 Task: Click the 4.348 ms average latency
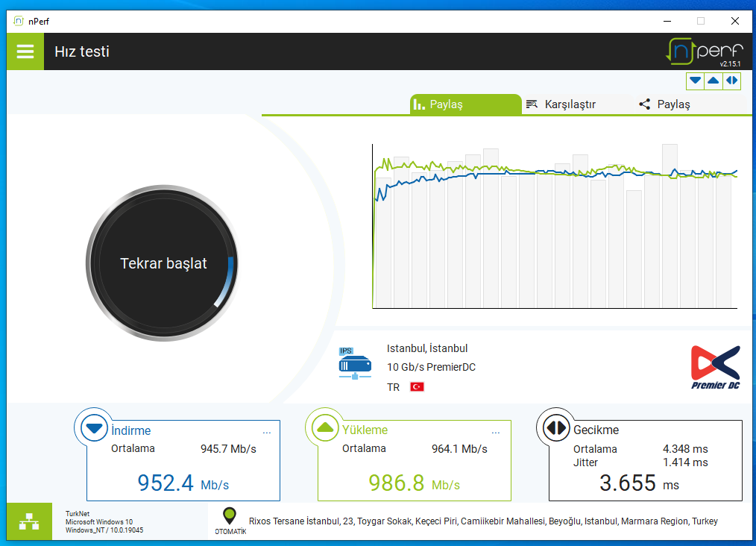click(685, 449)
